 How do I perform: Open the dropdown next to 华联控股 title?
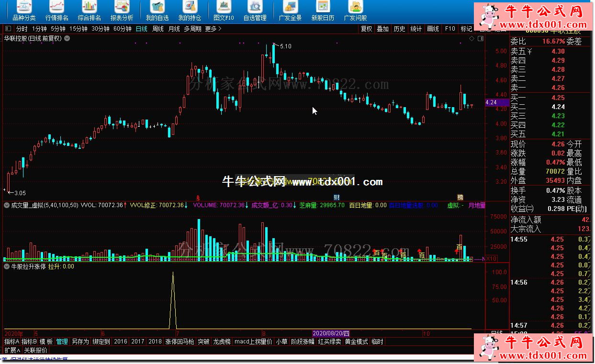(67, 38)
